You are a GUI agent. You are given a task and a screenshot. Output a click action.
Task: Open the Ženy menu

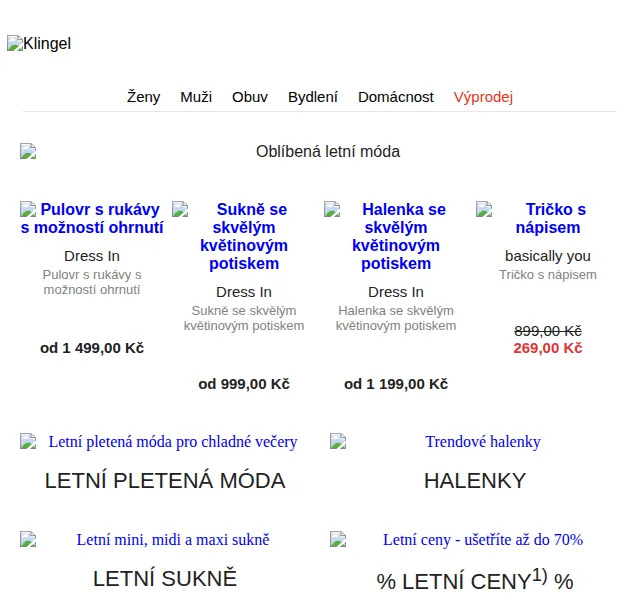point(143,97)
